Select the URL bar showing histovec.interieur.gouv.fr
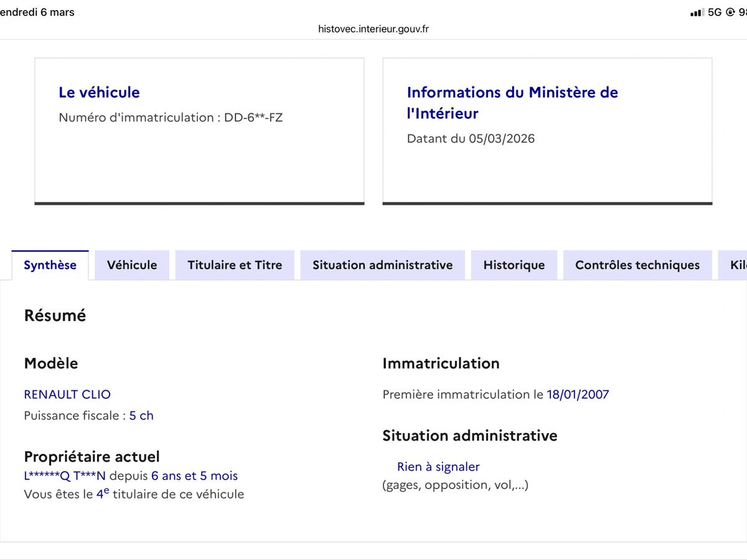The width and height of the screenshot is (747, 560). click(374, 28)
